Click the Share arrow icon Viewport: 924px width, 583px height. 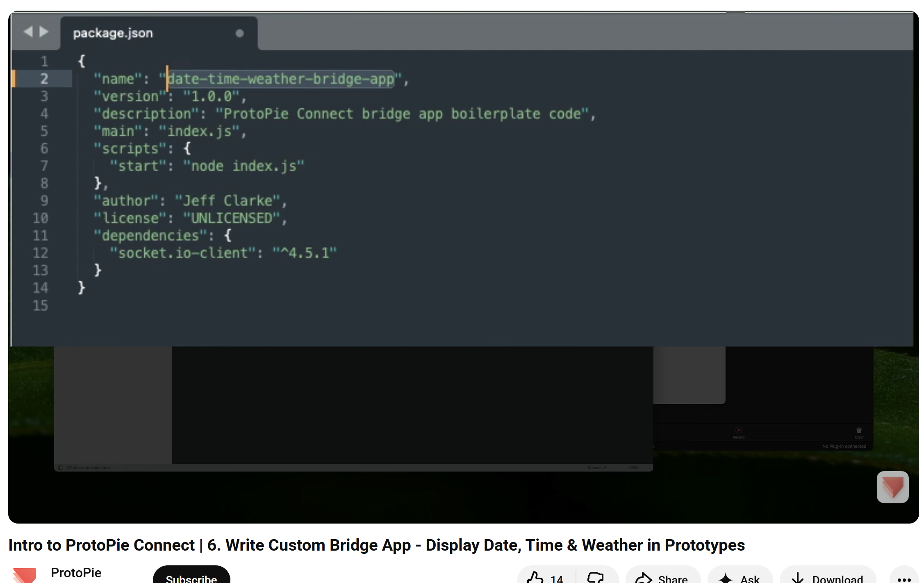coord(644,578)
